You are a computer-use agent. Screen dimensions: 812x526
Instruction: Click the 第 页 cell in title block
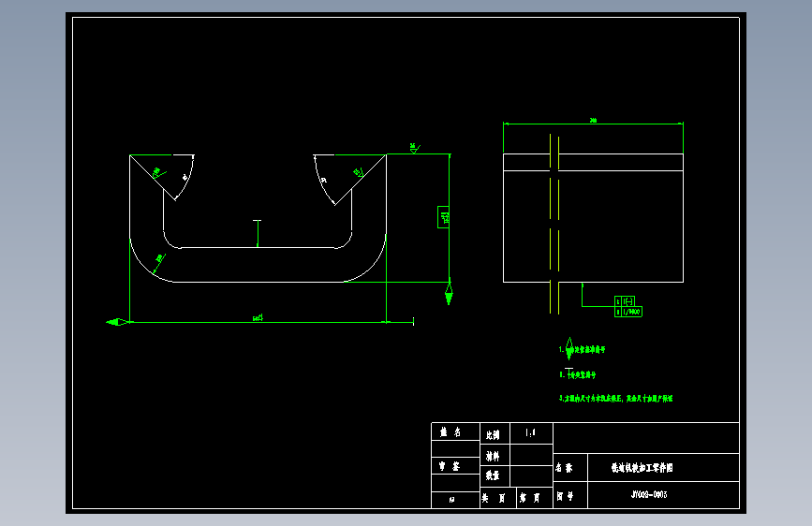point(535,498)
